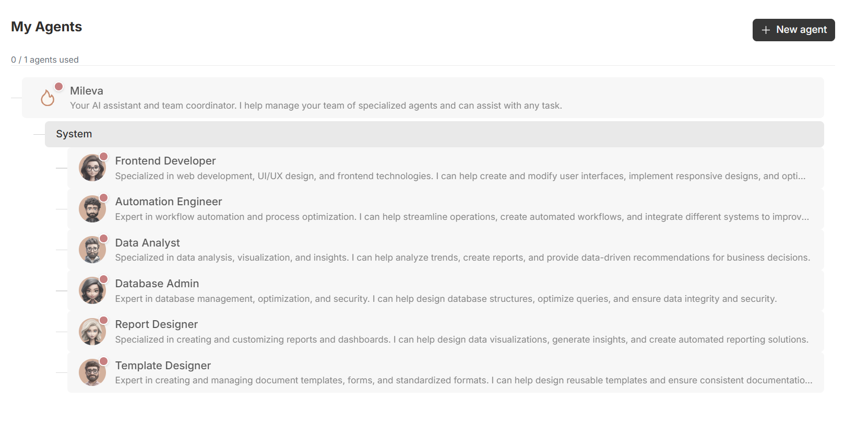Open the Mileva agent entry
This screenshot has height=422, width=868.
coord(87,91)
